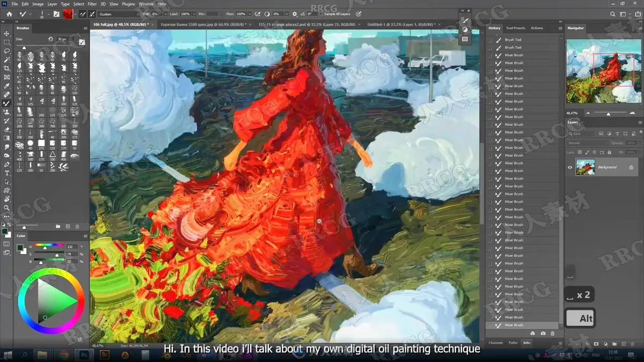
Task: Select the Move tool
Action: pos(7,33)
